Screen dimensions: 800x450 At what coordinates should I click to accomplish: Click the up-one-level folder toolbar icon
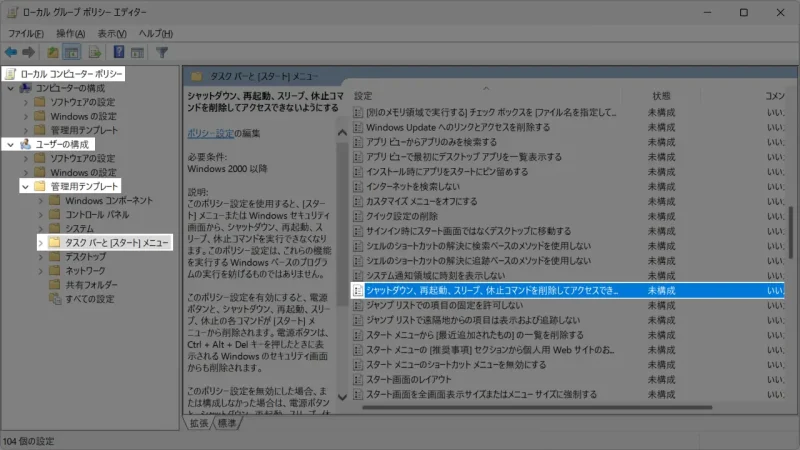51,52
